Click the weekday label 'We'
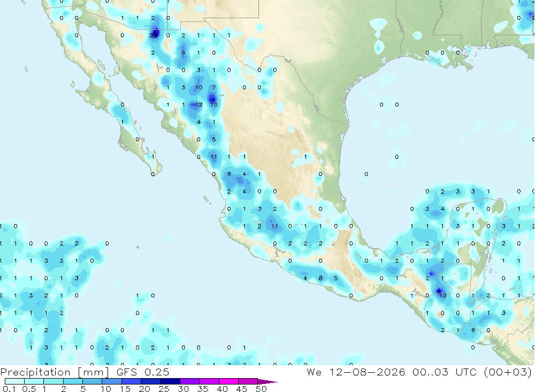 (314, 372)
